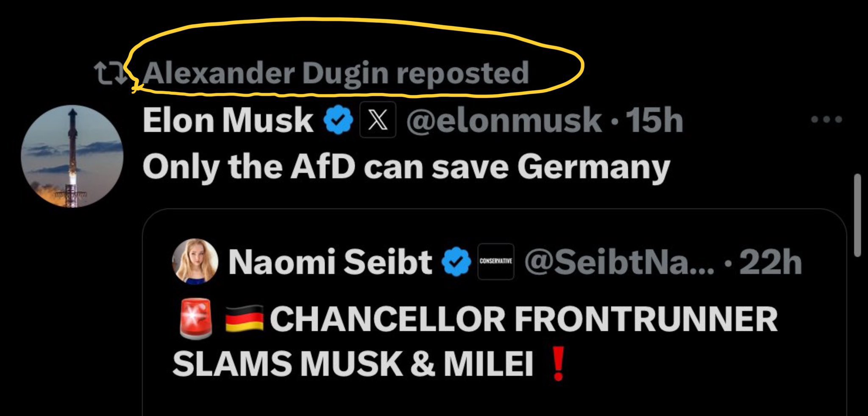Open Elon Musk's rocket profile picture

[72, 156]
